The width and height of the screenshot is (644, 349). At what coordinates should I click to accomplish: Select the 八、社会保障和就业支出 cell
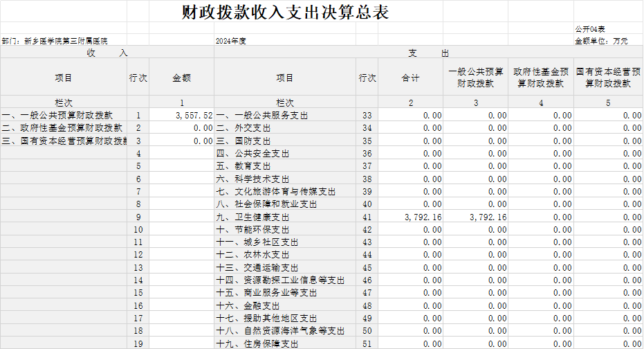(266, 204)
